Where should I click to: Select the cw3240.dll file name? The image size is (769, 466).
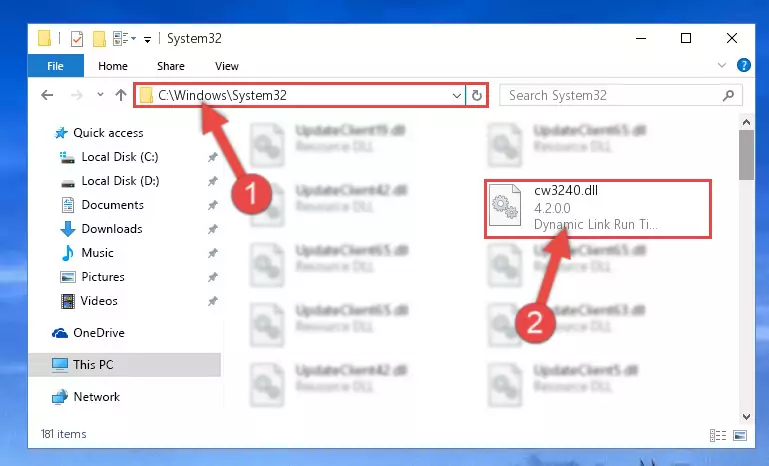pos(566,190)
